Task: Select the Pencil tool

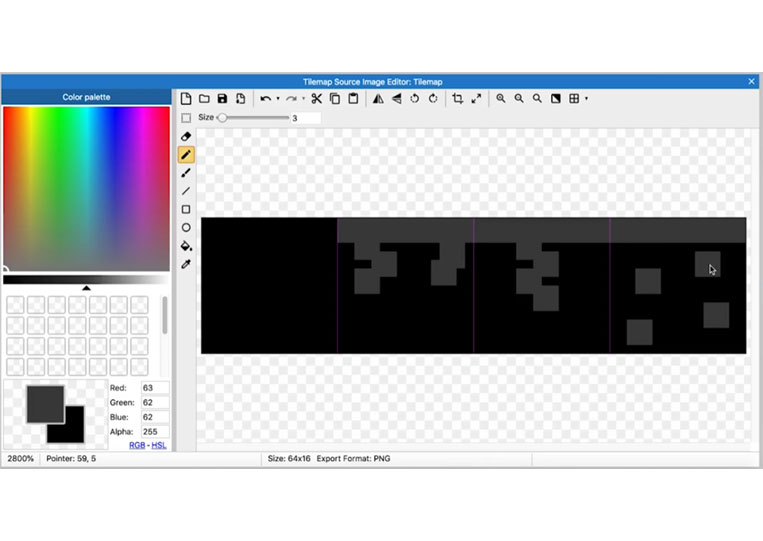Action: (x=186, y=155)
